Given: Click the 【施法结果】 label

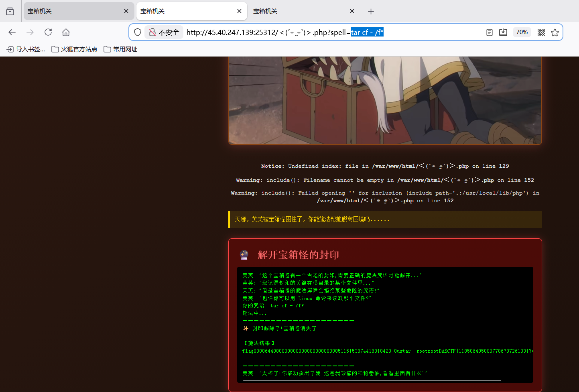Looking at the screenshot, I should pyautogui.click(x=260, y=343).
